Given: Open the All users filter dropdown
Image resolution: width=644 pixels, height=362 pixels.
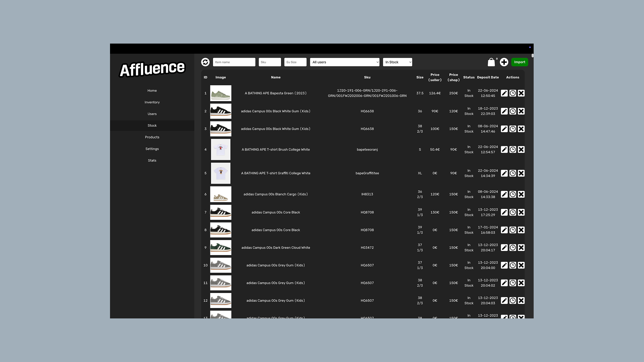Looking at the screenshot, I should tap(344, 62).
